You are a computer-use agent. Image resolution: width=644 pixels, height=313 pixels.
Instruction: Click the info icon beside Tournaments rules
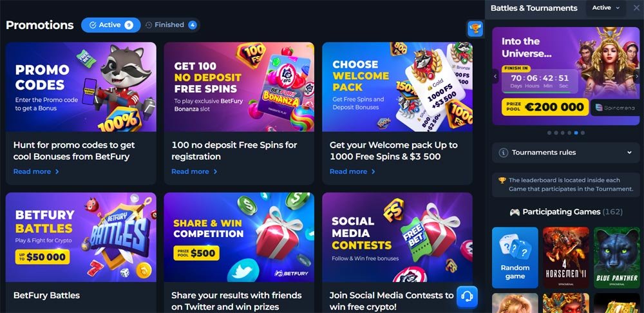503,153
